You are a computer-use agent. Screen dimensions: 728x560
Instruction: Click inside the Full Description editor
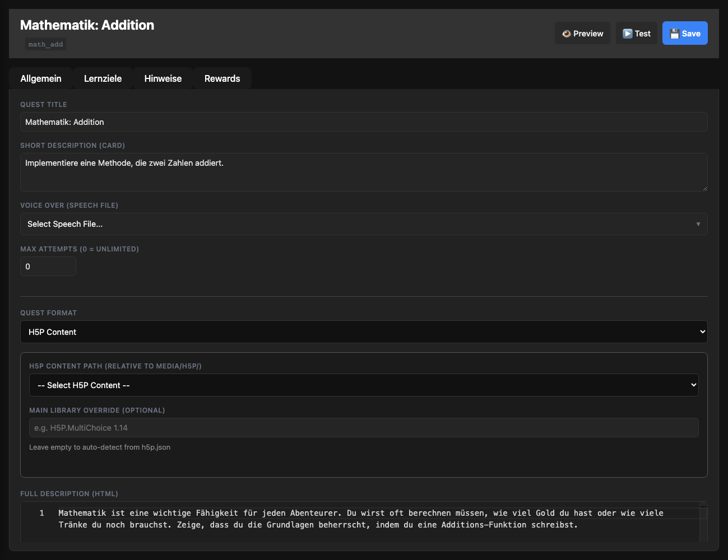coord(364,519)
